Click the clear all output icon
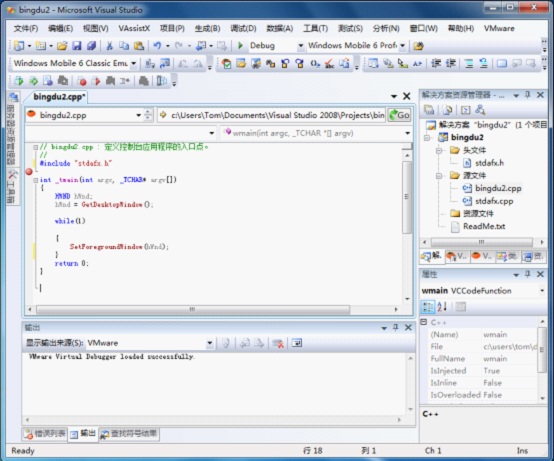Viewport: 554px width, 461px height. (x=278, y=343)
